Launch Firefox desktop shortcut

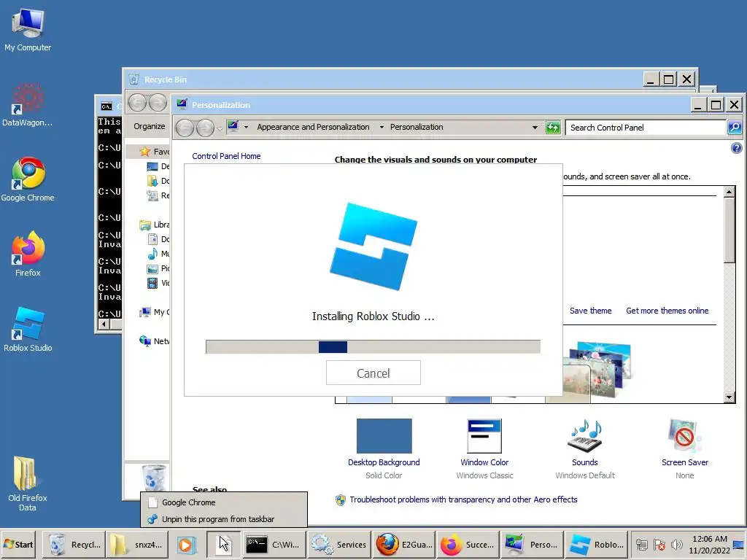pyautogui.click(x=28, y=254)
